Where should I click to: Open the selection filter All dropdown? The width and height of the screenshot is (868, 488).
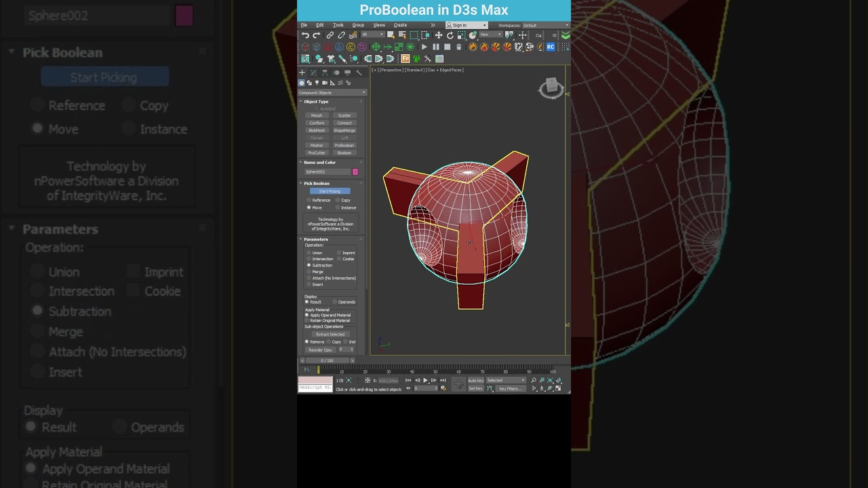pos(372,35)
